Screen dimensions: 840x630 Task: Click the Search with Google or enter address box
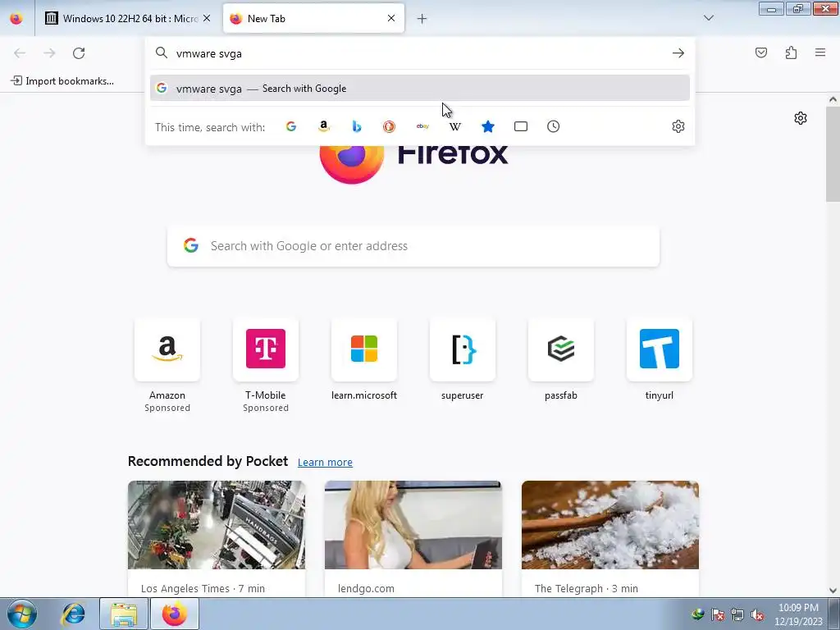413,246
